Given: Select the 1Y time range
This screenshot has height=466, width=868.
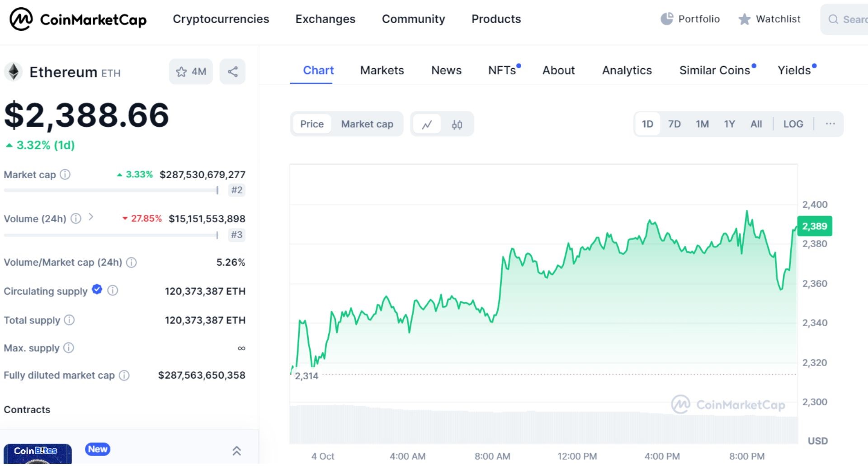Looking at the screenshot, I should (x=729, y=124).
